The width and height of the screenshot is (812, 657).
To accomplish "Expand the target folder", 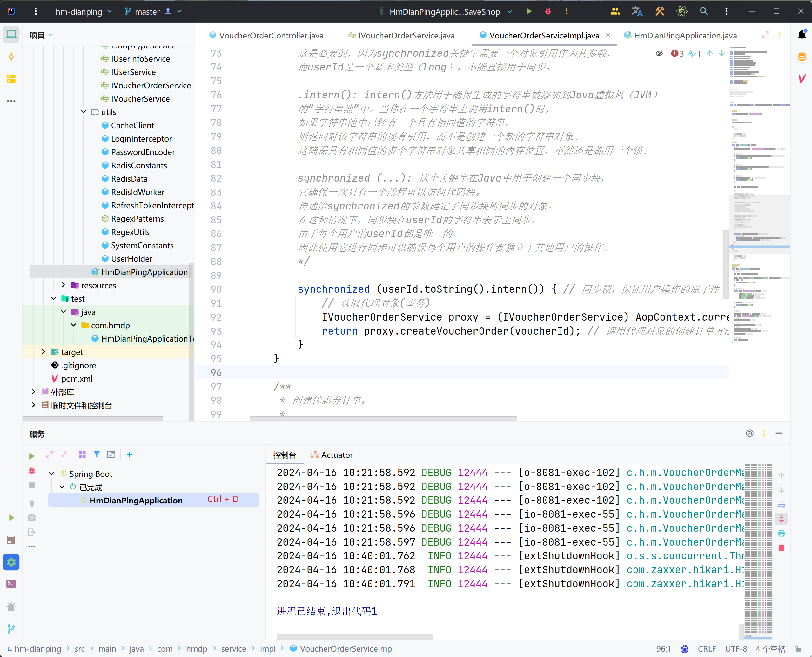I will click(43, 352).
